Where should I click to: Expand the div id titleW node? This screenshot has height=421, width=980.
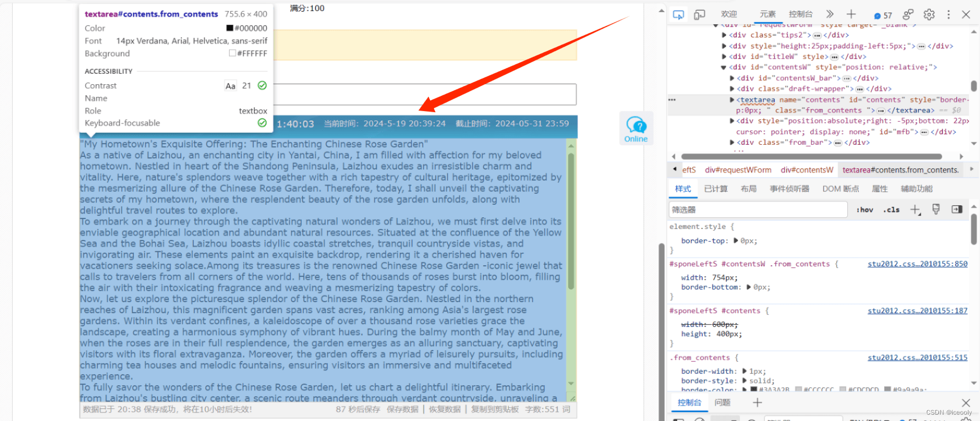(724, 57)
